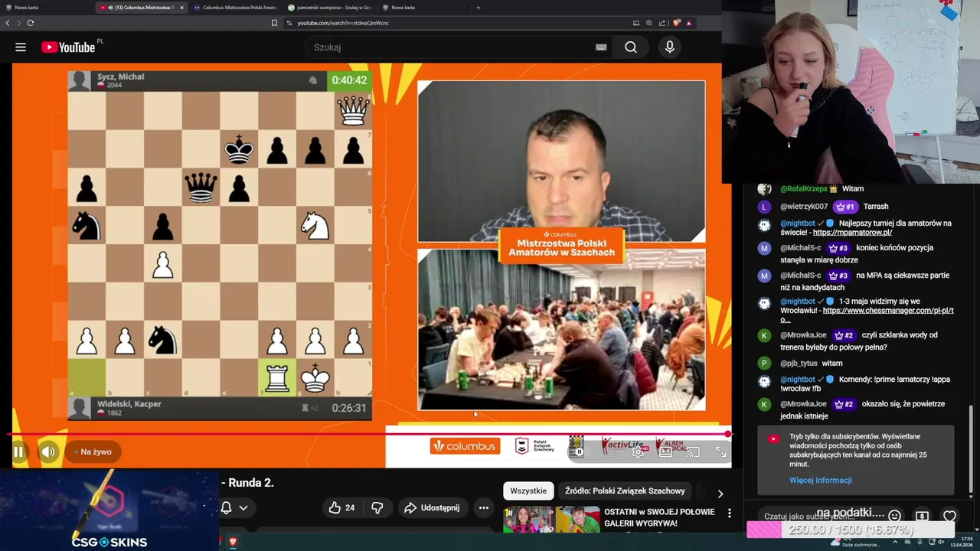Open the Super Chat dollar icon
Screen dimensions: 980x551
point(922,516)
